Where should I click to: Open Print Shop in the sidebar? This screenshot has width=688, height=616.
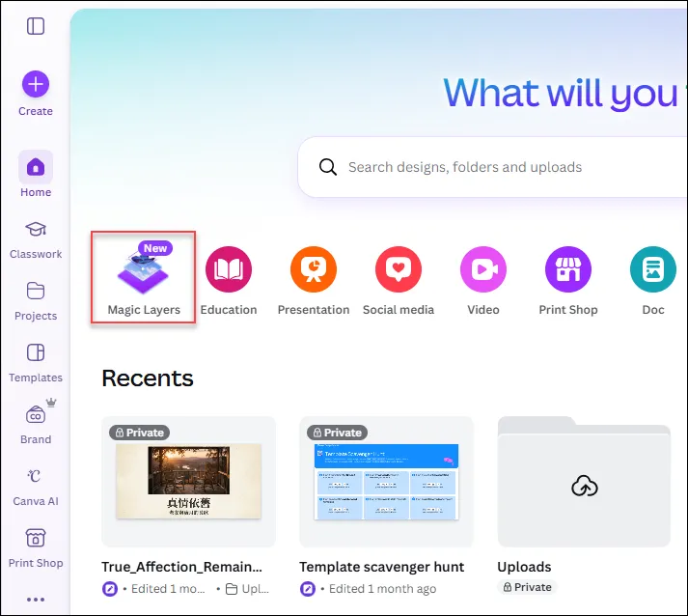point(36,549)
